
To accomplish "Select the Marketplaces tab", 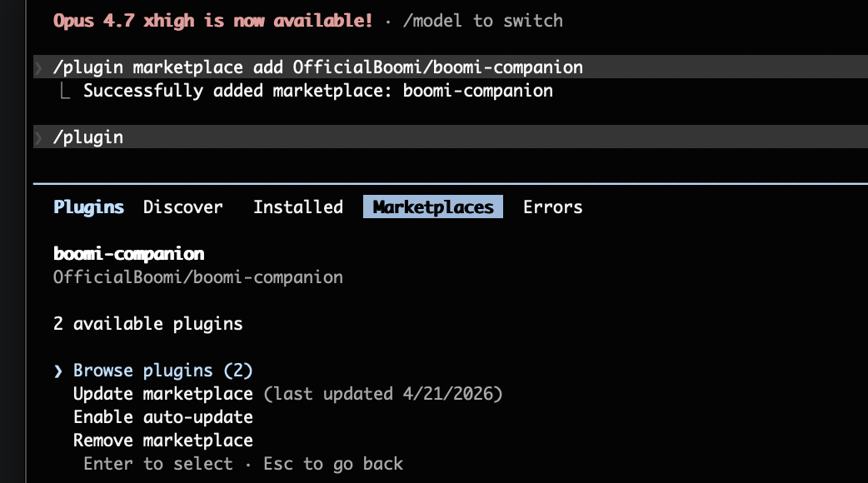I will coord(433,207).
